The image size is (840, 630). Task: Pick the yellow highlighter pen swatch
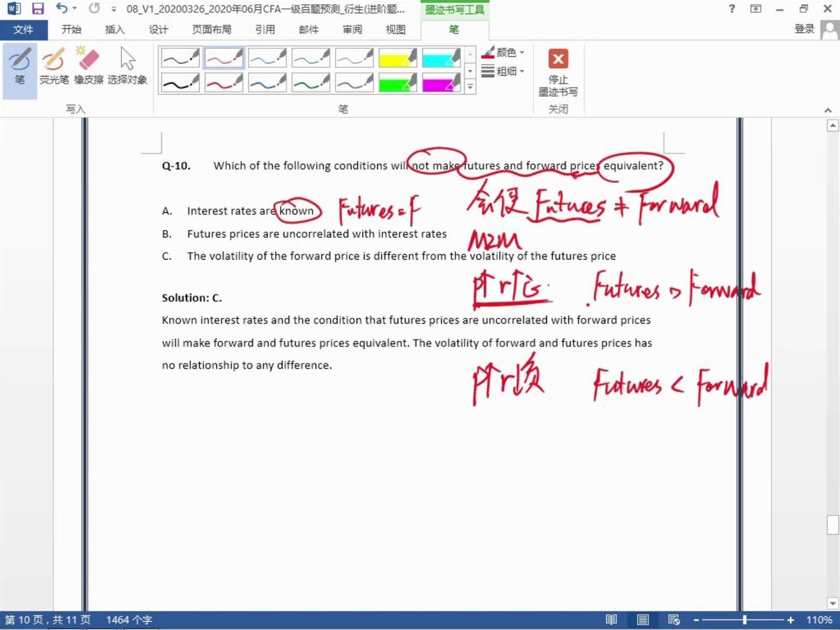397,58
